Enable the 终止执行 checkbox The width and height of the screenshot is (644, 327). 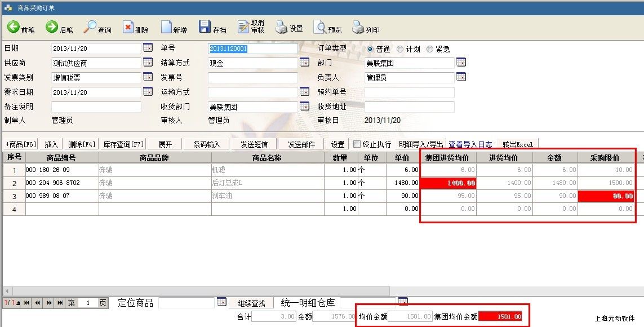click(x=356, y=144)
